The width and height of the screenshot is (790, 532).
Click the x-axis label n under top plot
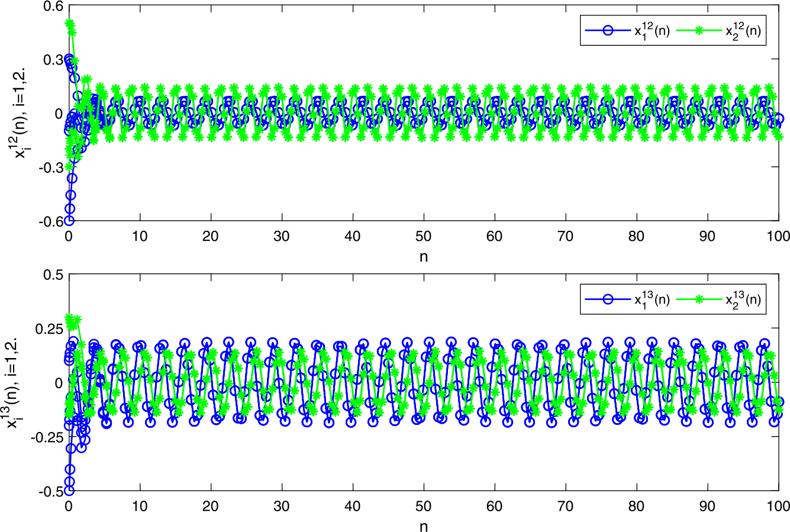pos(424,257)
